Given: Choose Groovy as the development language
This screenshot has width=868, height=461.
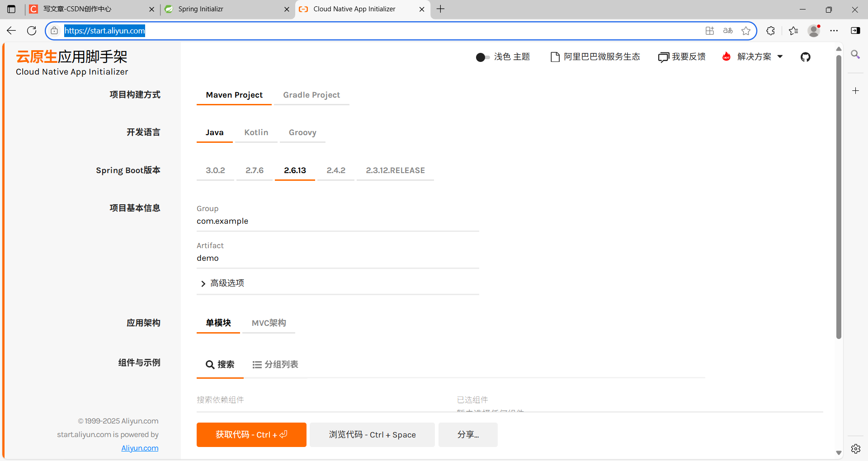Looking at the screenshot, I should coord(302,132).
